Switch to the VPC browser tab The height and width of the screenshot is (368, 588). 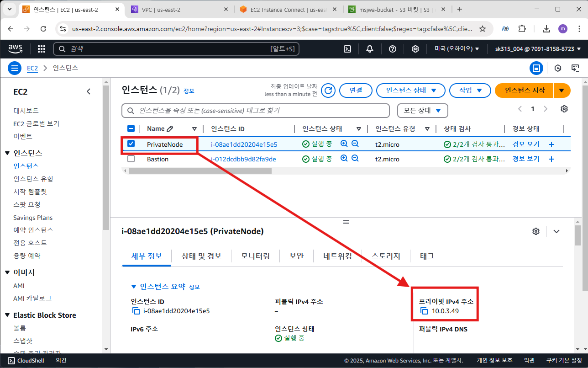click(x=180, y=9)
